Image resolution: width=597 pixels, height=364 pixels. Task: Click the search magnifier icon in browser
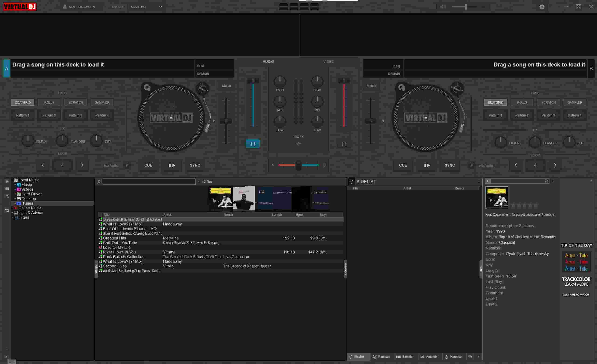tap(99, 182)
